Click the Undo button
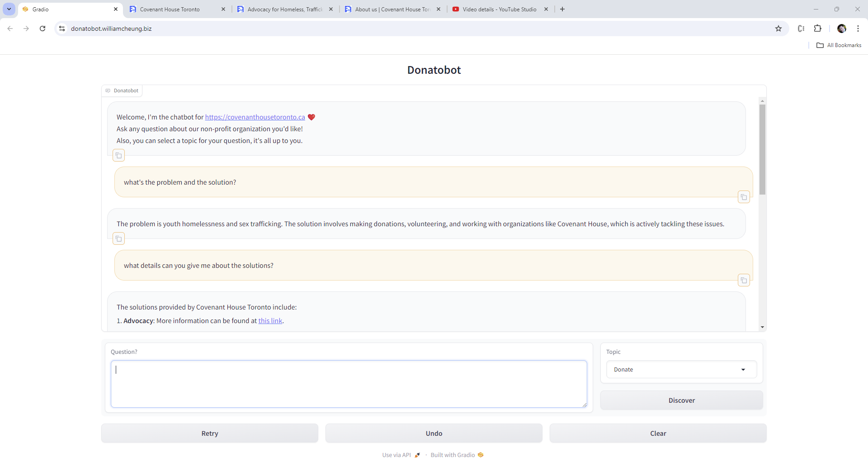This screenshot has width=868, height=467. pos(434,434)
